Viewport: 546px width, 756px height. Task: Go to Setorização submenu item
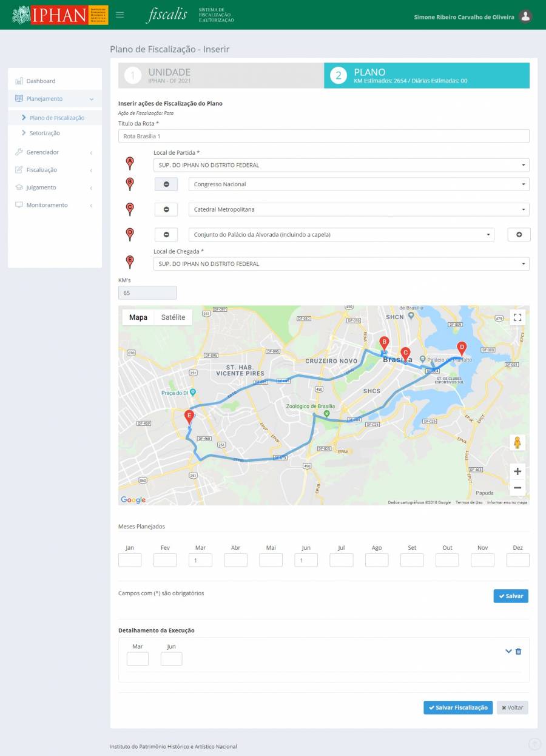point(45,133)
